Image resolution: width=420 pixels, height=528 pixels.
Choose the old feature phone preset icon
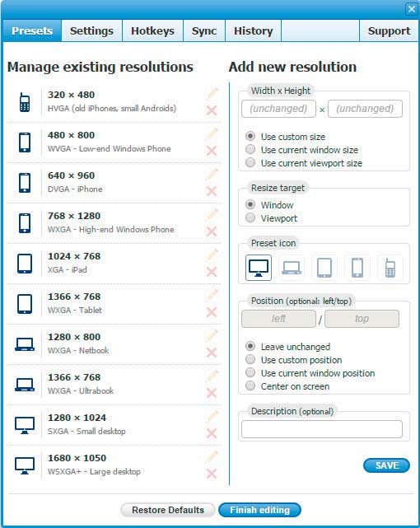coord(390,268)
